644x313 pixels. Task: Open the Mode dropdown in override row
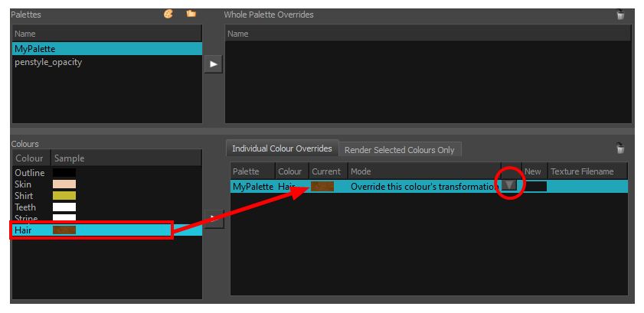click(509, 186)
